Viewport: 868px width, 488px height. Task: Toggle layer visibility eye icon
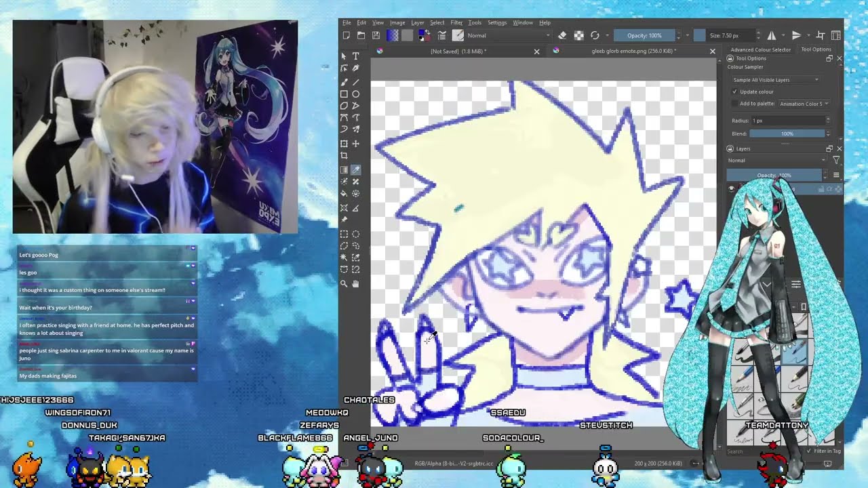tap(732, 189)
